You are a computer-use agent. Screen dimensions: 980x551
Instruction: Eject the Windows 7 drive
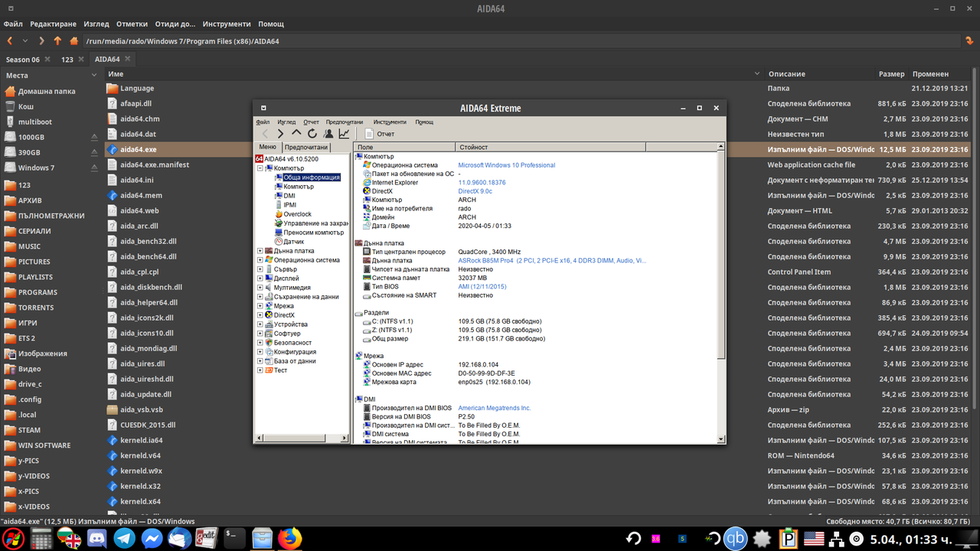tap(94, 168)
